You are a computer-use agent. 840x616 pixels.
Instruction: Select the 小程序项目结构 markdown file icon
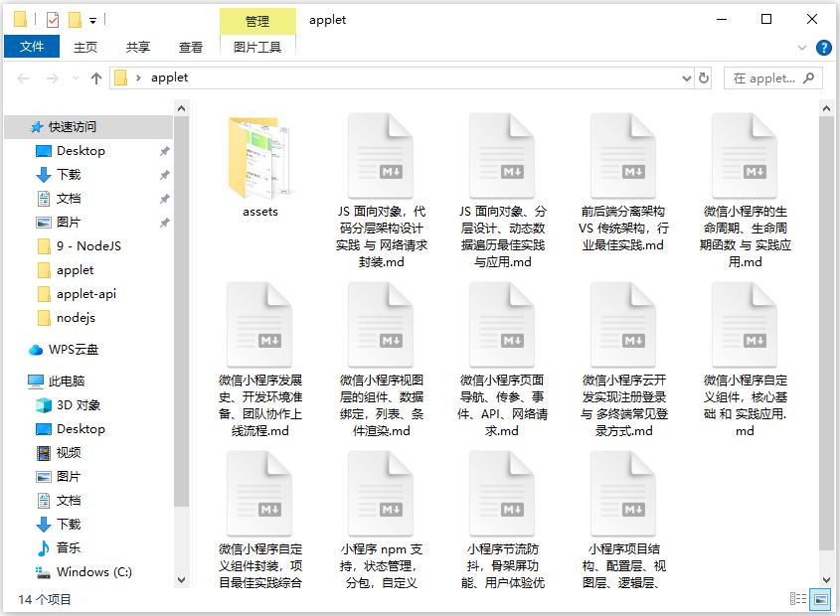pos(623,494)
